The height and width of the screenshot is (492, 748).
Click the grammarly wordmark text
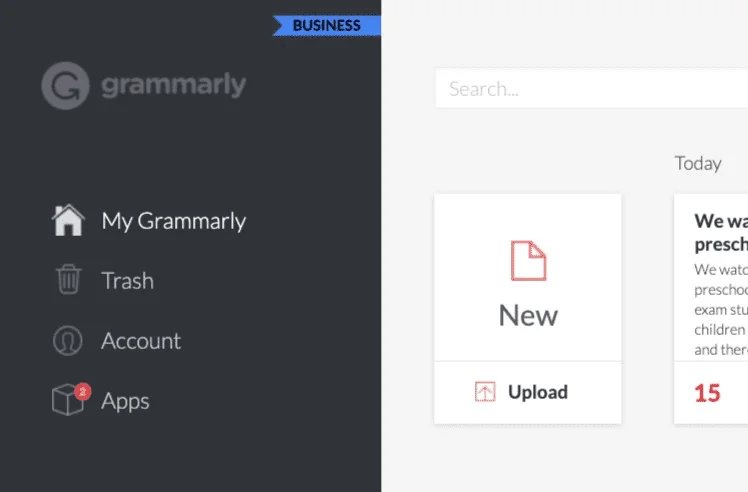coord(174,85)
